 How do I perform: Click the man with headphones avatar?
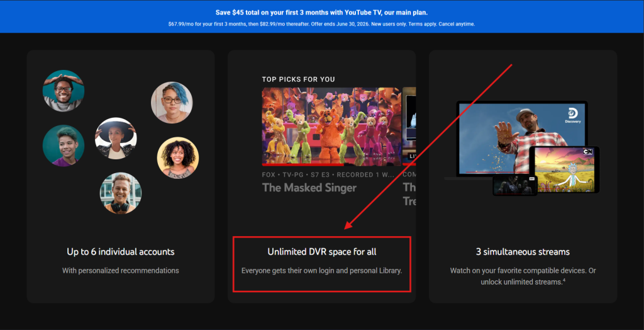pos(121,193)
